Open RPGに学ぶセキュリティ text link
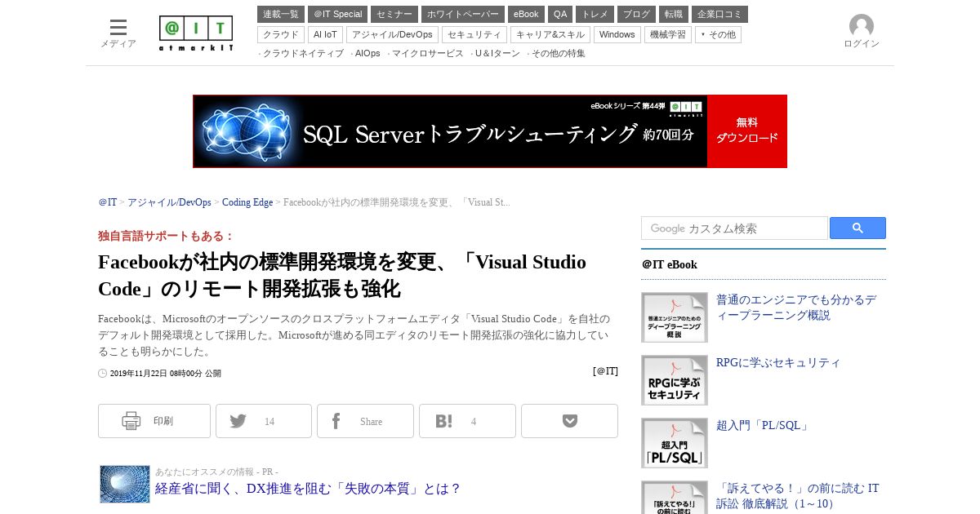This screenshot has height=514, width=980. click(778, 363)
